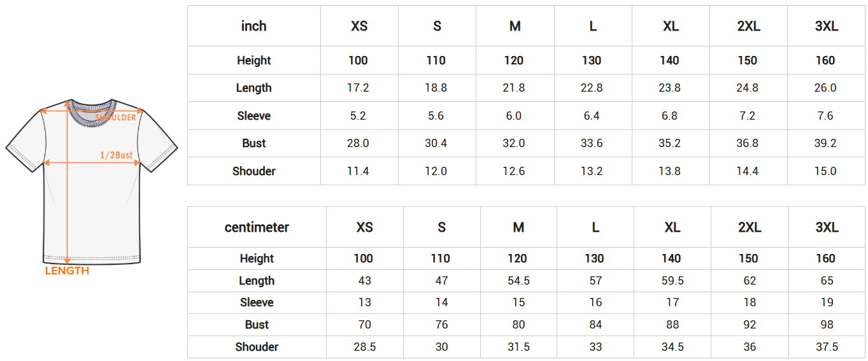Click the 1/2Bust label on shirt
The height and width of the screenshot is (361, 868).
[x=117, y=155]
